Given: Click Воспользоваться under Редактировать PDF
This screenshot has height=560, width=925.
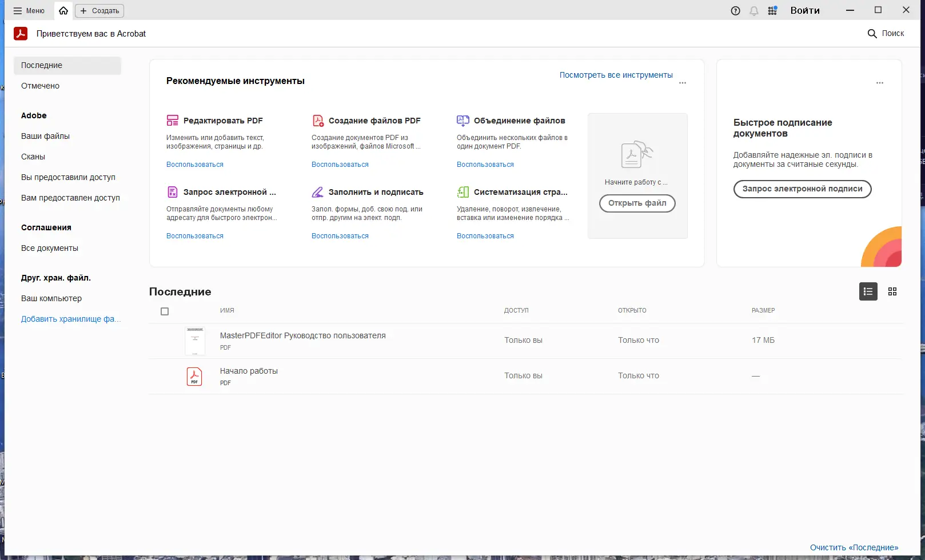Looking at the screenshot, I should (x=195, y=165).
